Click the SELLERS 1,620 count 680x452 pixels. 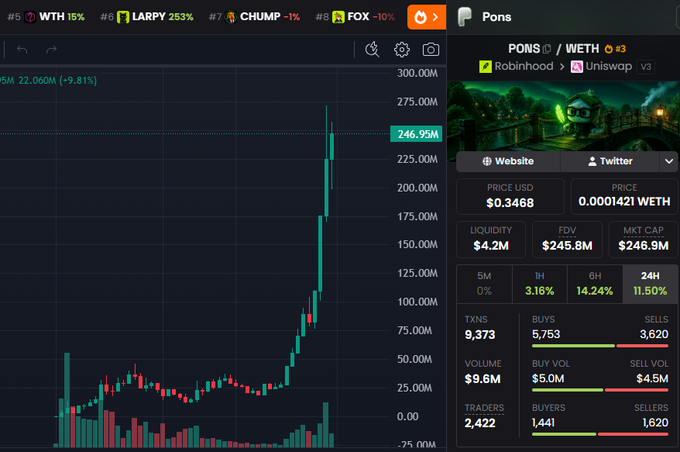tap(655, 423)
